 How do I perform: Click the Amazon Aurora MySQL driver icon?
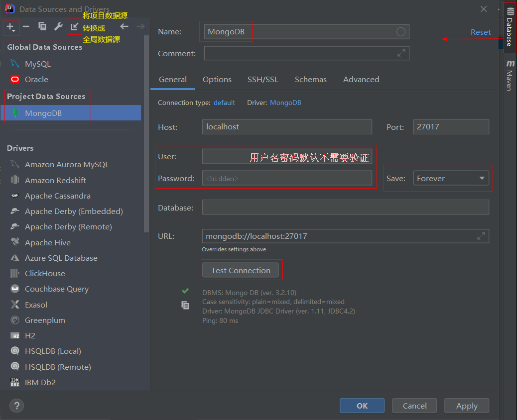pos(15,164)
